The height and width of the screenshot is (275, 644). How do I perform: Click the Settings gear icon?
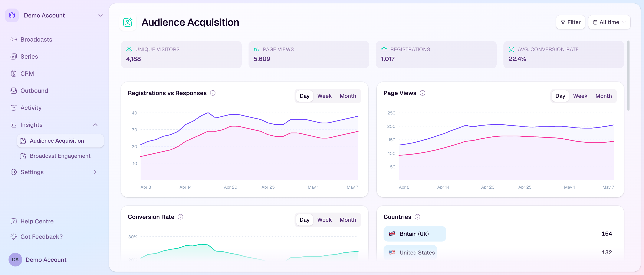13,172
